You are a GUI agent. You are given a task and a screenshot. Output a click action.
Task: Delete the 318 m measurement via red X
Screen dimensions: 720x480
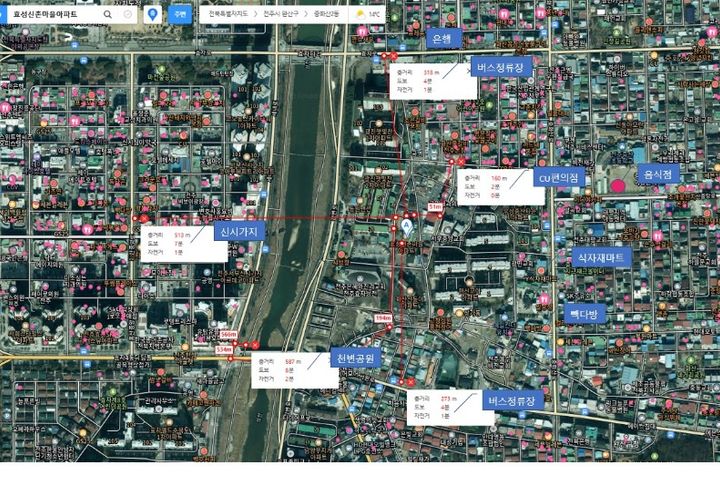tap(394, 56)
